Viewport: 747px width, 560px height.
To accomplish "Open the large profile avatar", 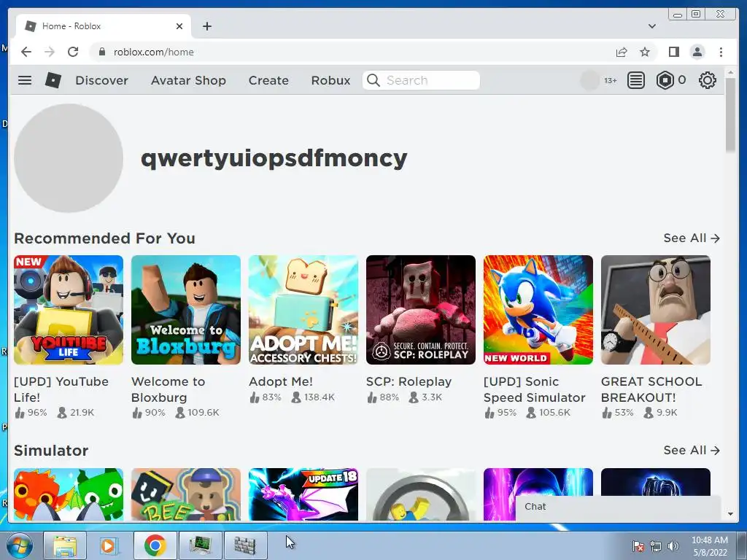I will [69, 158].
